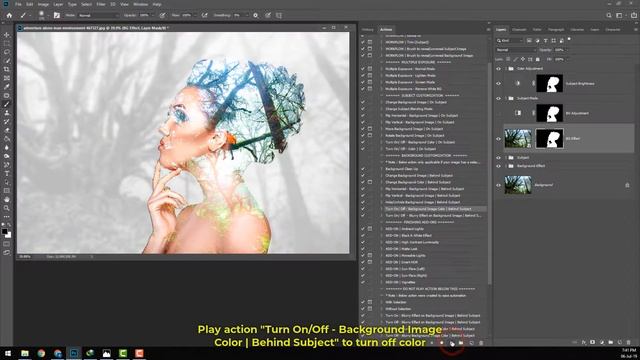Click the Home icon in options bar

pyautogui.click(x=9, y=16)
